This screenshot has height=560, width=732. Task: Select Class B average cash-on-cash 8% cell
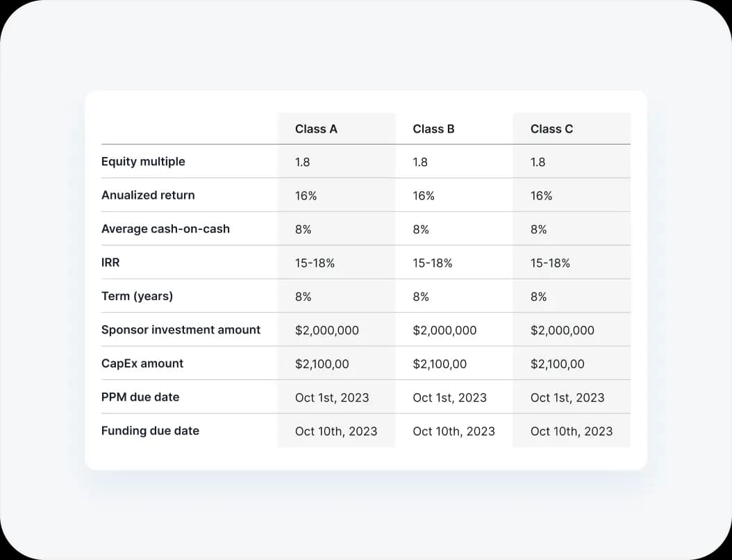click(x=421, y=229)
